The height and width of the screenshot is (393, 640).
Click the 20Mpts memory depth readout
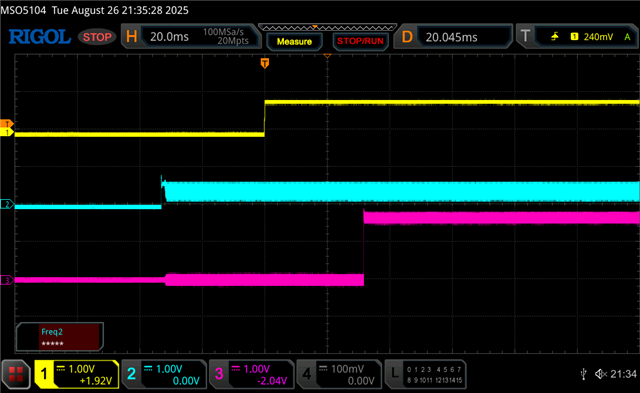point(233,41)
